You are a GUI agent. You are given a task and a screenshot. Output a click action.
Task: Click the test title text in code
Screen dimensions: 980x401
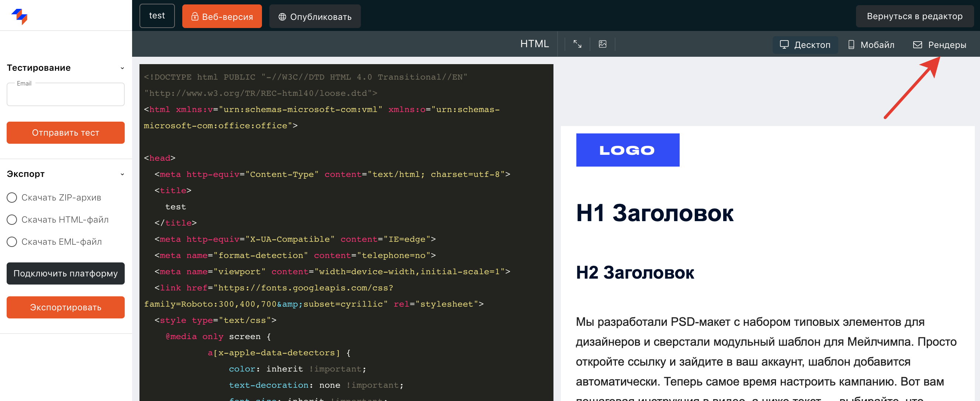click(175, 206)
